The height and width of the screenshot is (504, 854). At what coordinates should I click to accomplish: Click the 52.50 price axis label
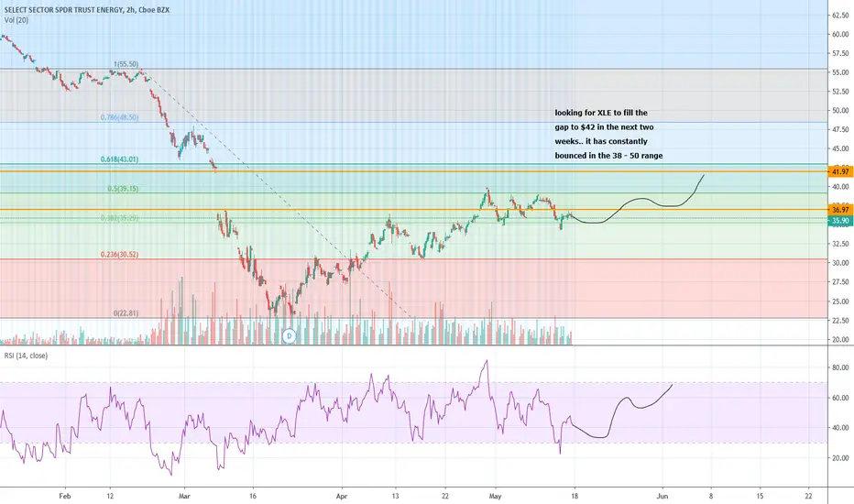[840, 92]
